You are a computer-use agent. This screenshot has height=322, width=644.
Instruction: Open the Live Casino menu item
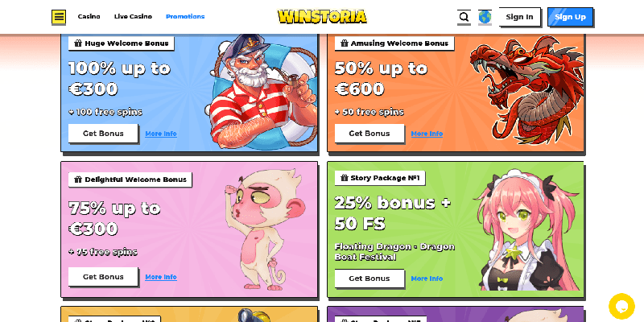point(133,17)
